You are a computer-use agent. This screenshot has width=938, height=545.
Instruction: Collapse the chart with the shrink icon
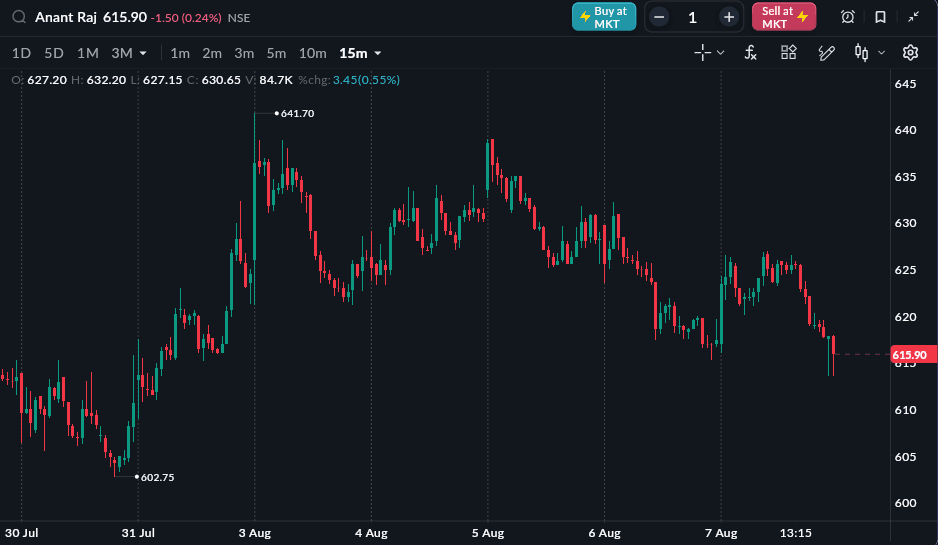[913, 17]
